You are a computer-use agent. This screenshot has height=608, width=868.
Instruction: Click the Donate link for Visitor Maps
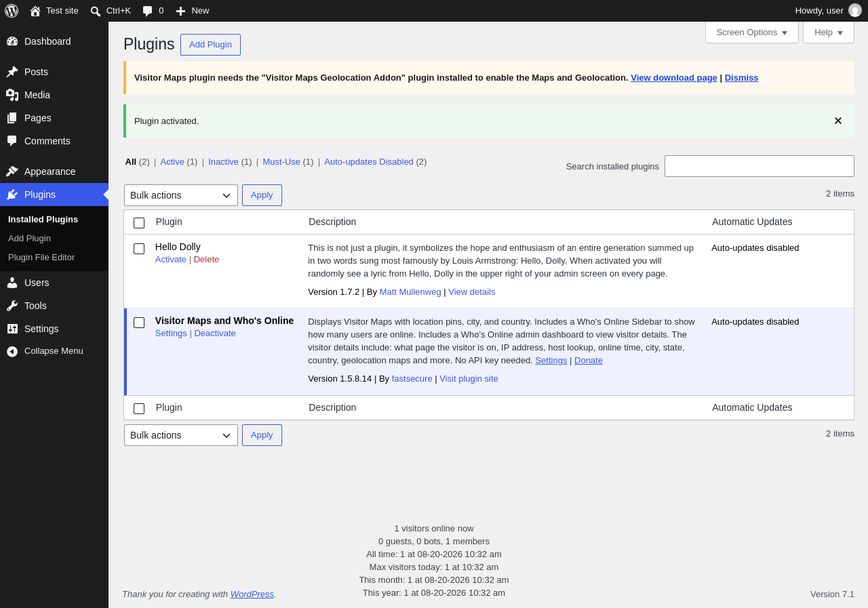point(589,360)
